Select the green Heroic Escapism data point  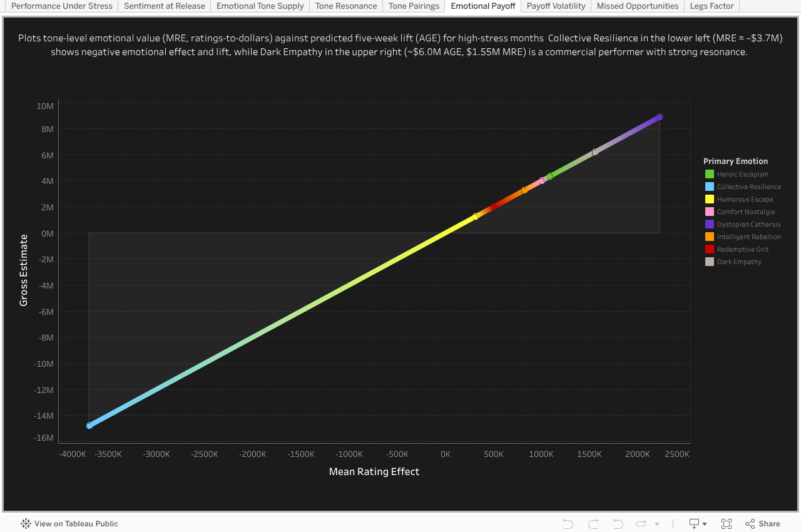pyautogui.click(x=550, y=176)
